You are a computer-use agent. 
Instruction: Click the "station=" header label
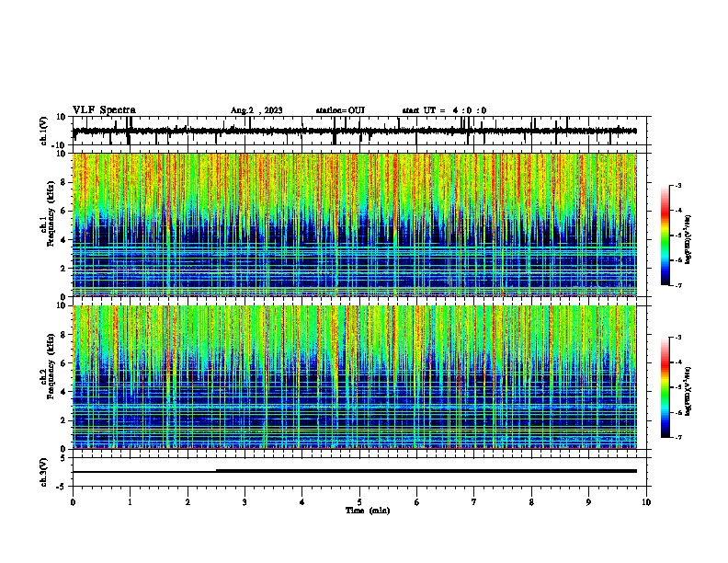332,110
